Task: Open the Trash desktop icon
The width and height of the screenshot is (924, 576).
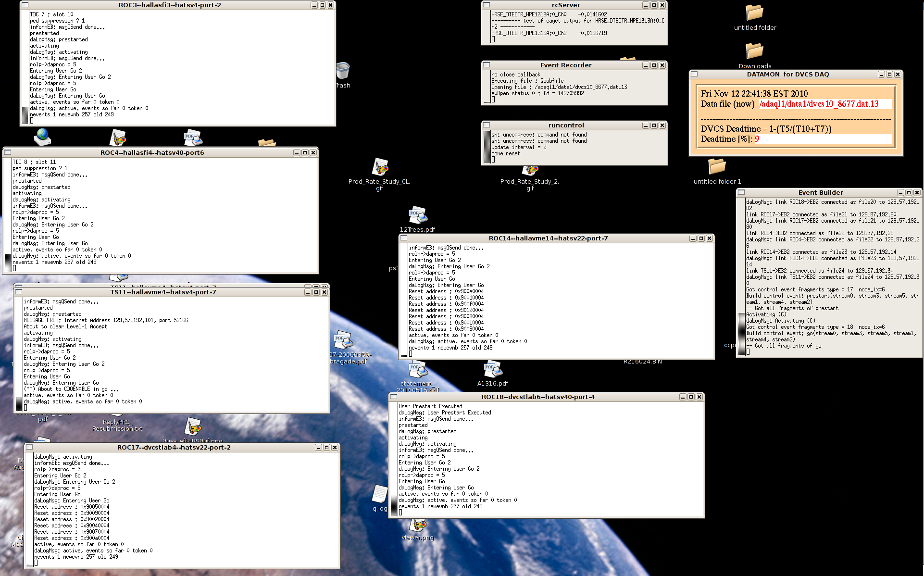Action: (x=343, y=71)
